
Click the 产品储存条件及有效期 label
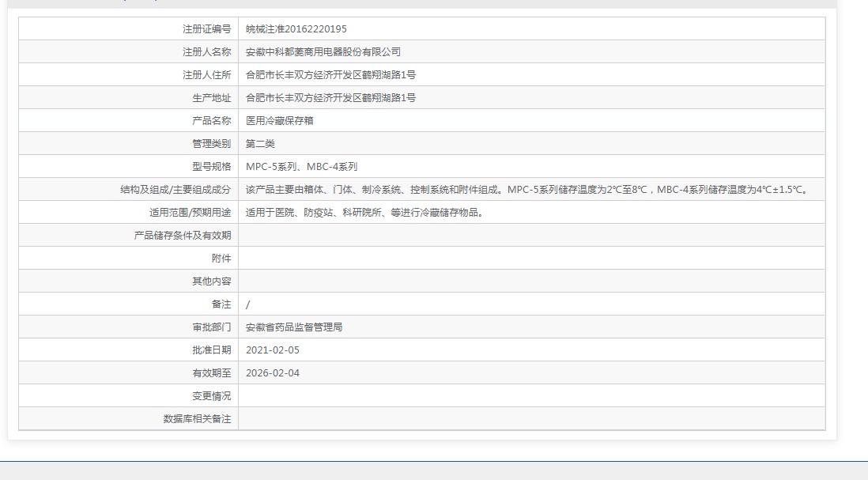[x=183, y=236]
